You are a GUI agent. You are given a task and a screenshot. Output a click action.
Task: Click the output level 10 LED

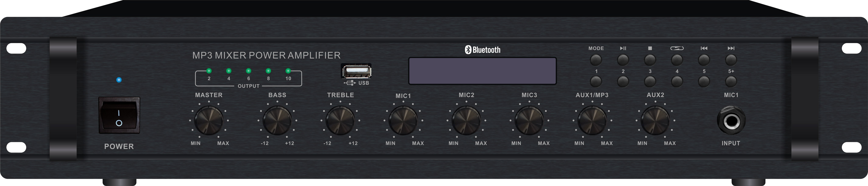click(x=288, y=71)
